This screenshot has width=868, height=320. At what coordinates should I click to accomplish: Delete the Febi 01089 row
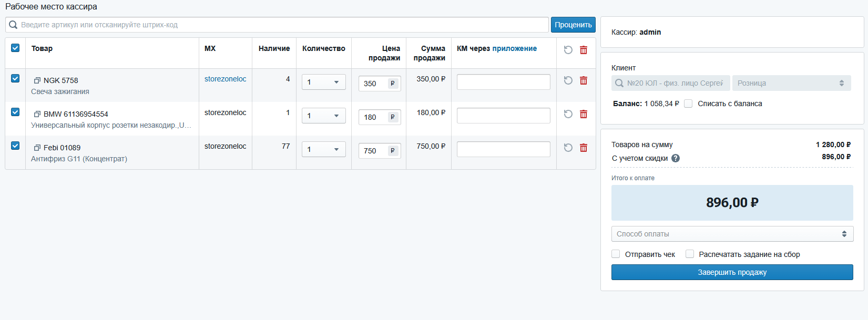[584, 148]
